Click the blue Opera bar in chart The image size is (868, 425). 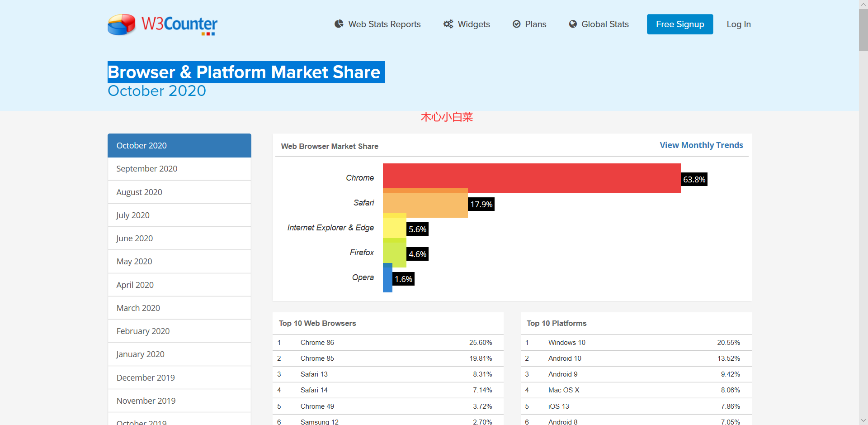coord(387,278)
